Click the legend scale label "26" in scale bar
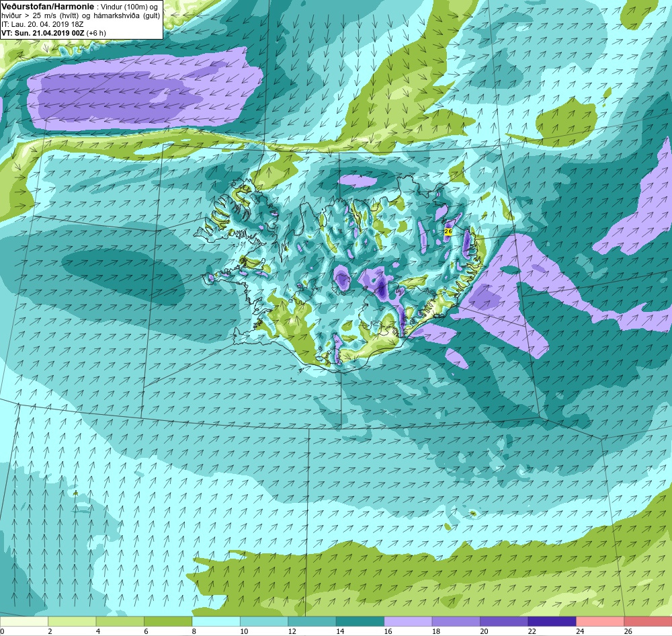Viewport: 672px width, 636px height. [628, 631]
